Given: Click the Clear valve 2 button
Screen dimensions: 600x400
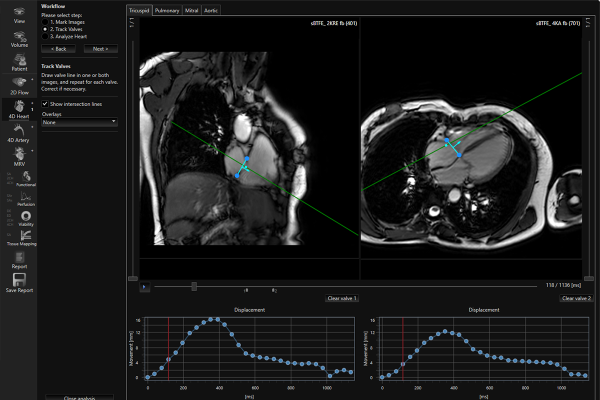Looking at the screenshot, I should [576, 298].
